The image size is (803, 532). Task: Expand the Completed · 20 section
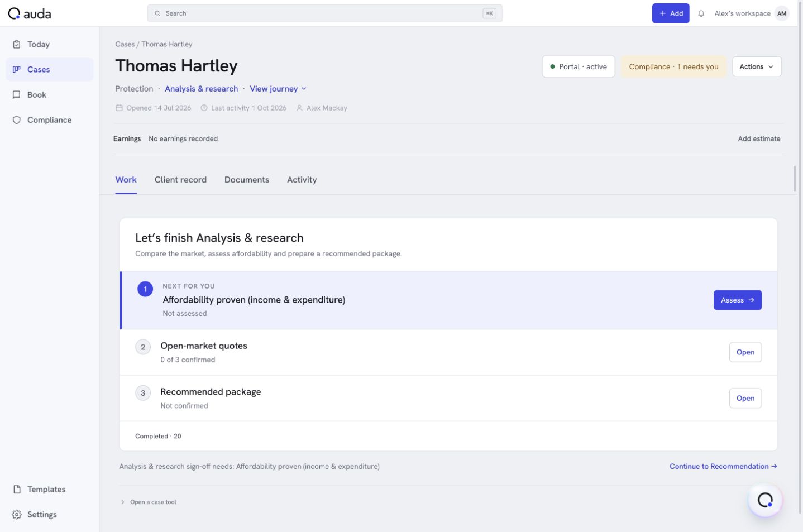tap(158, 436)
